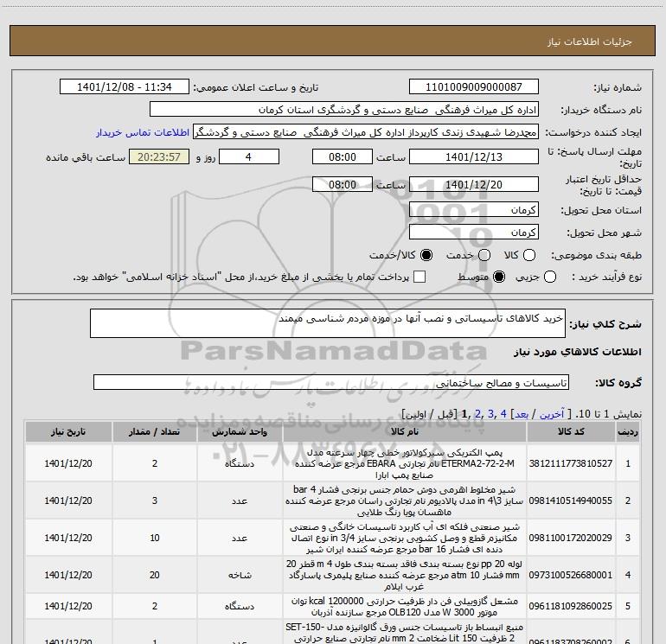The height and width of the screenshot is (644, 666).
Task: Click the response deadline date 1401/12/13
Action: pyautogui.click(x=474, y=157)
